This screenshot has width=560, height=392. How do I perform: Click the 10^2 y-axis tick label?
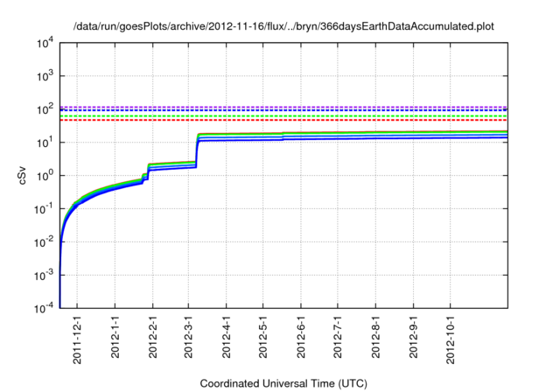pyautogui.click(x=45, y=109)
